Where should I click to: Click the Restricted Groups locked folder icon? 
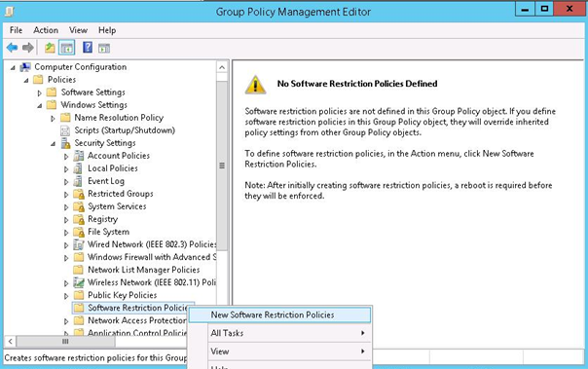[x=79, y=194]
